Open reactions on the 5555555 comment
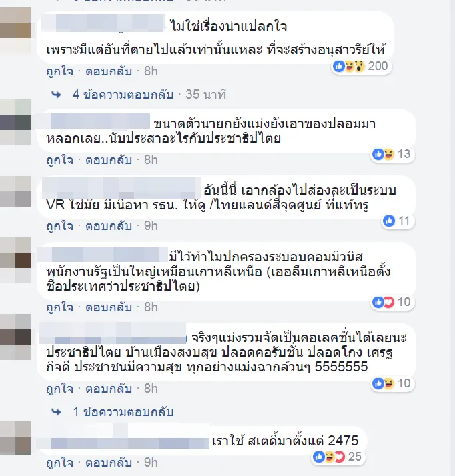 392,383
